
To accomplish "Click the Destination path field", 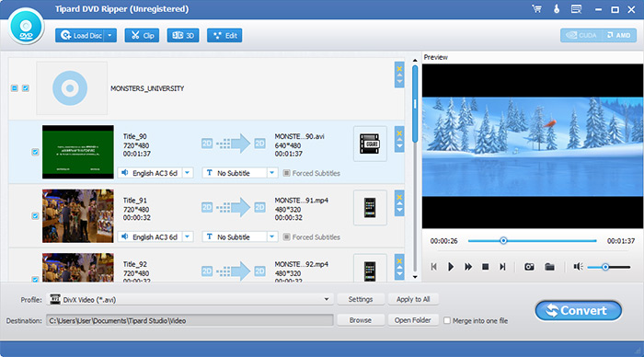I will pyautogui.click(x=190, y=320).
